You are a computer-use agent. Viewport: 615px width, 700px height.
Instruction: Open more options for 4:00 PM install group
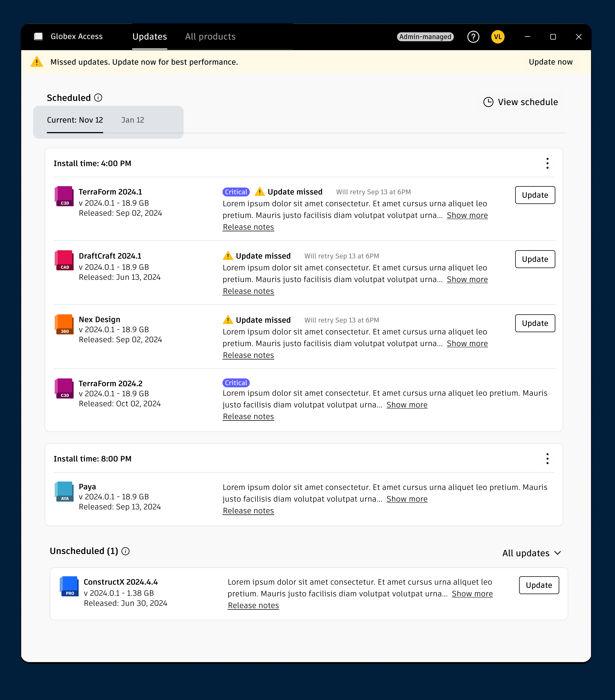coord(548,163)
